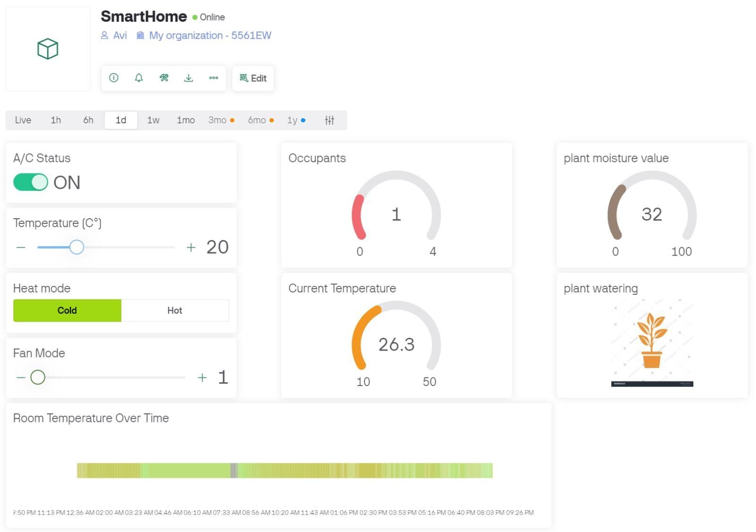Open the three-dots more actions menu
756x532 pixels.
pos(214,78)
